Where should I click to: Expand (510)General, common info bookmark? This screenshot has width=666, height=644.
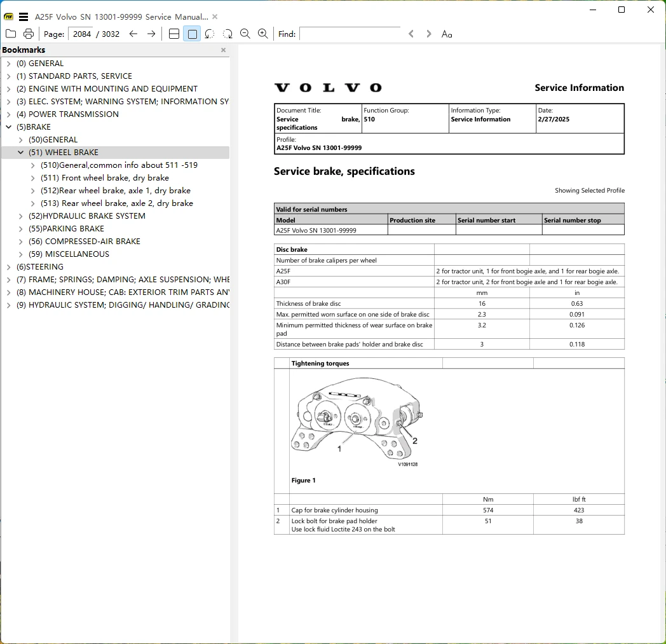pyautogui.click(x=32, y=165)
